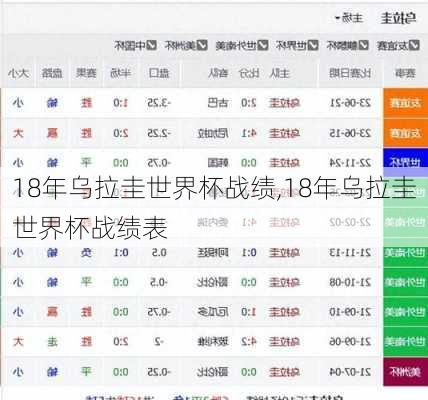Click the 1:0 score against 厄瓜多

pos(249,312)
